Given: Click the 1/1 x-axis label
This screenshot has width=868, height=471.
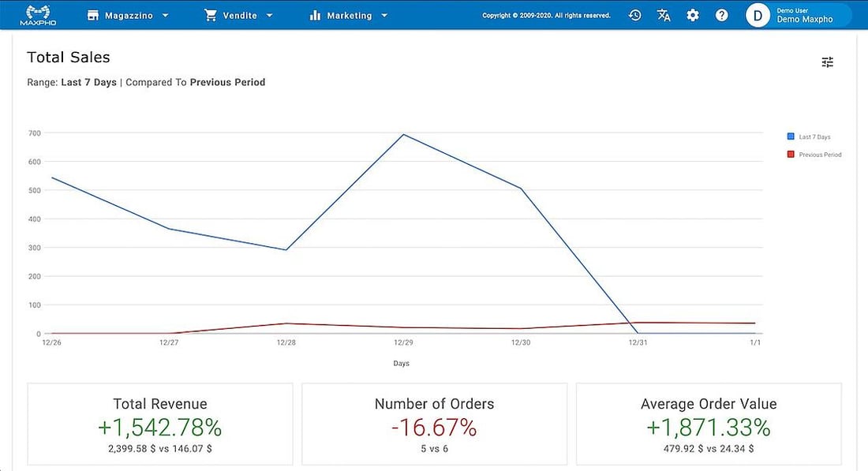Looking at the screenshot, I should pos(755,342).
